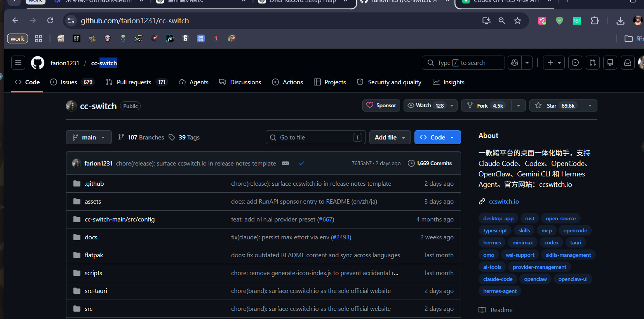Go back to the previous page

coord(16,21)
